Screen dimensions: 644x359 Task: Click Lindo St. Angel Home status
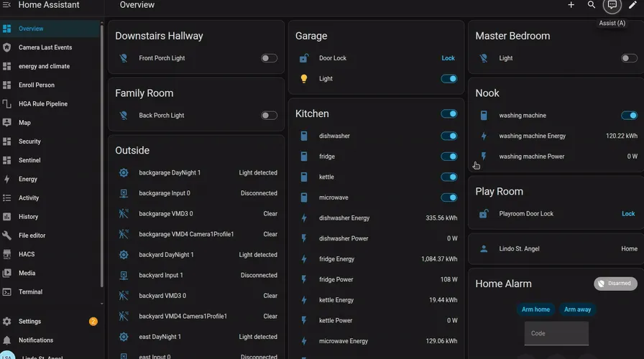click(629, 248)
